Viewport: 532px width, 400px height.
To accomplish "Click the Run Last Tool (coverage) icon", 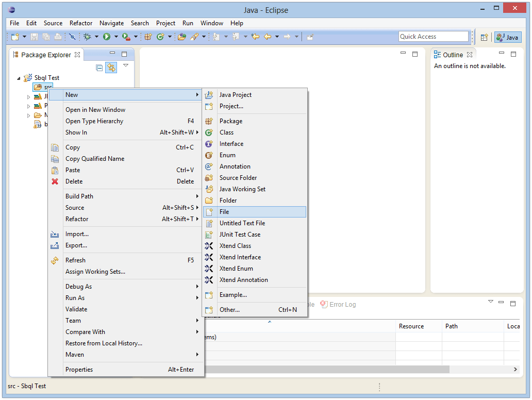I will [126, 37].
